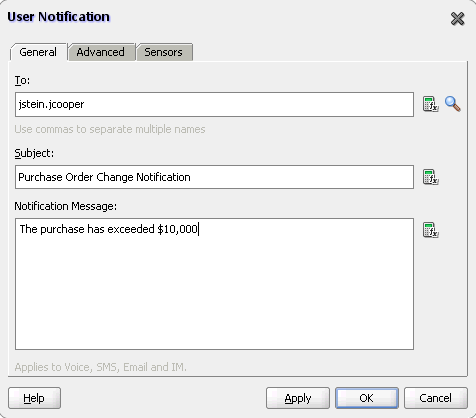Close the User Notification dialog with X
This screenshot has width=476, height=418.
pyautogui.click(x=457, y=19)
